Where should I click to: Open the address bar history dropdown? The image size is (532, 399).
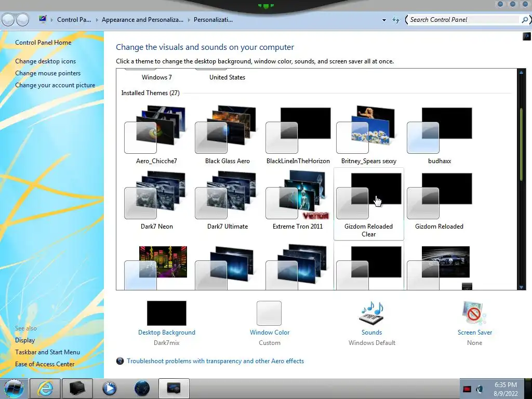pyautogui.click(x=384, y=20)
